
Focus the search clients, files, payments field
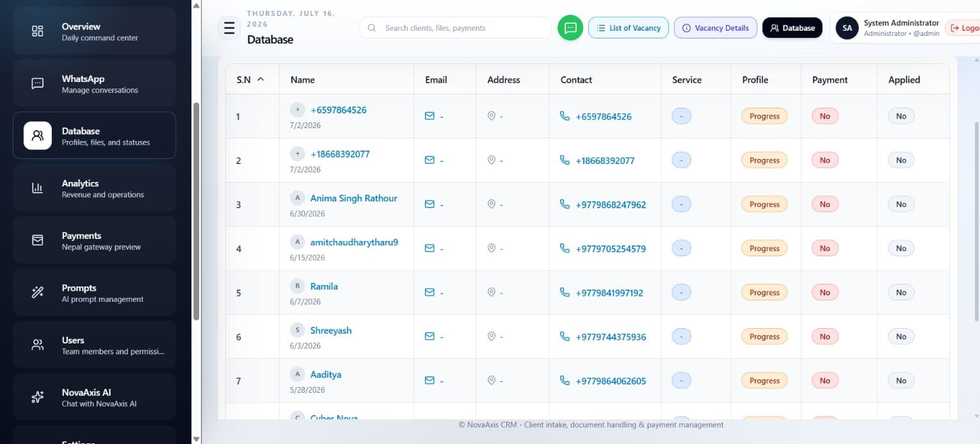pyautogui.click(x=456, y=28)
